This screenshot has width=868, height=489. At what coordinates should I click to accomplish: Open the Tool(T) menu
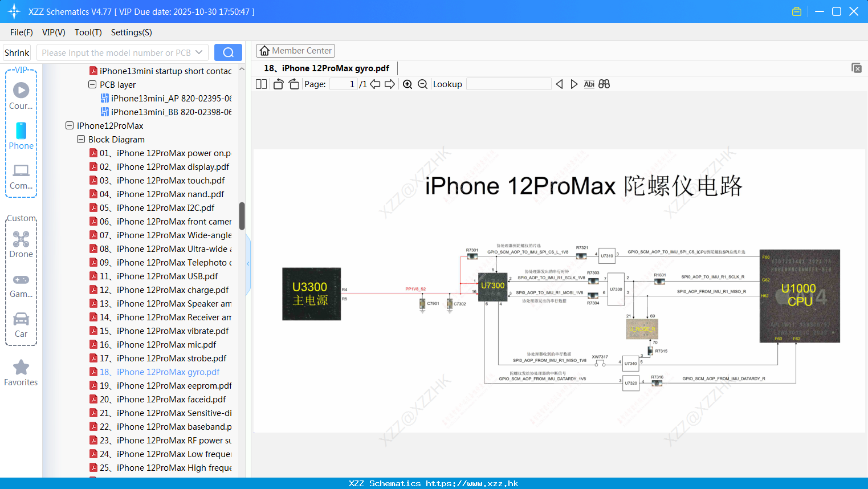coord(88,32)
